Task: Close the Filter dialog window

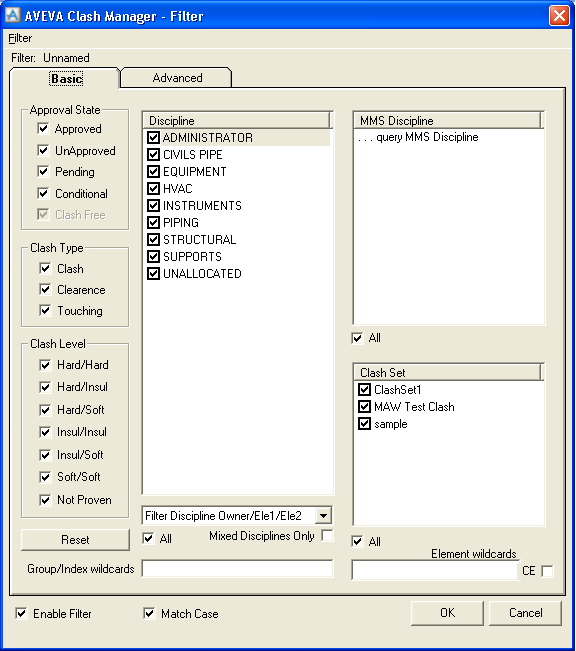Action: coord(559,16)
